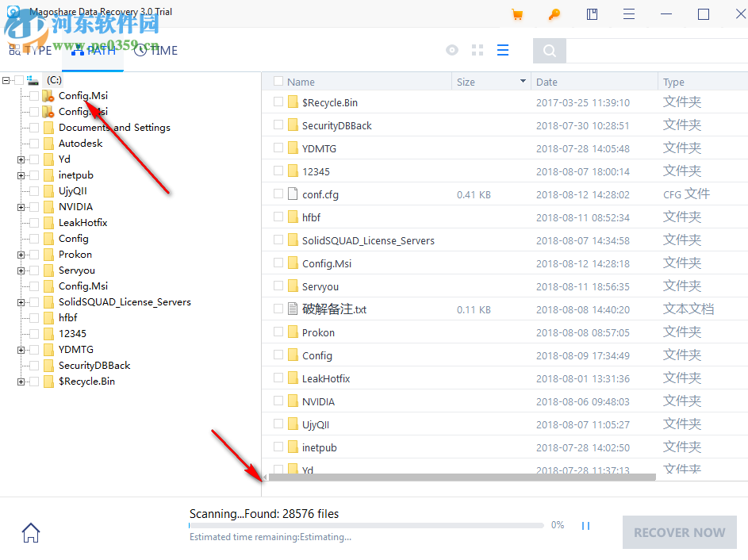Open the saved session icon on title bar
748x560 pixels.
(x=592, y=13)
